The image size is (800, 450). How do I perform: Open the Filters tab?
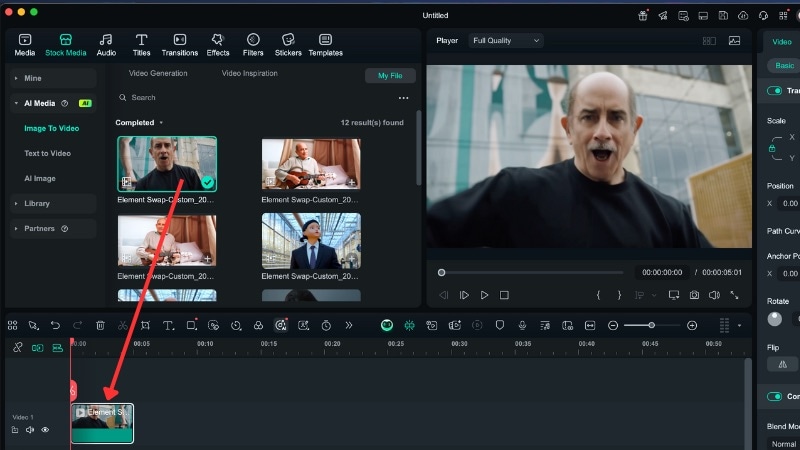pos(253,45)
